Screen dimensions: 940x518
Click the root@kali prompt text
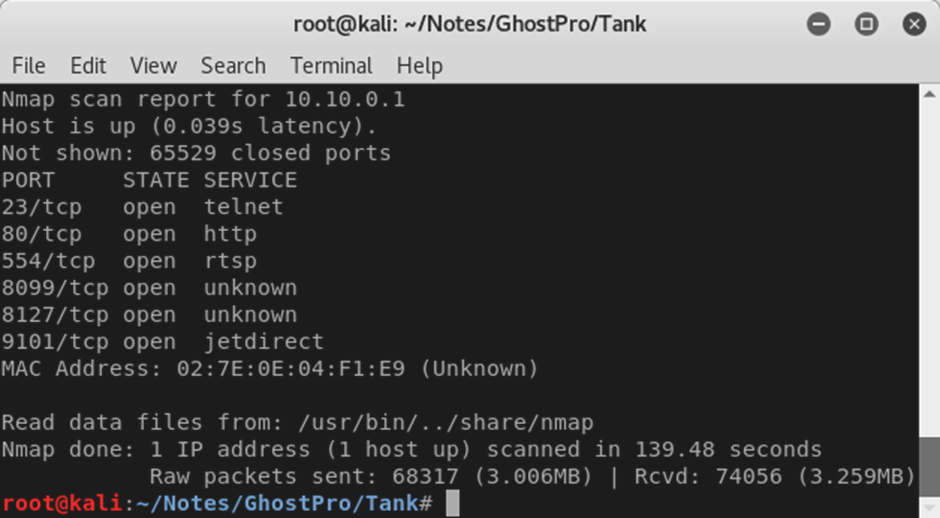click(62, 503)
